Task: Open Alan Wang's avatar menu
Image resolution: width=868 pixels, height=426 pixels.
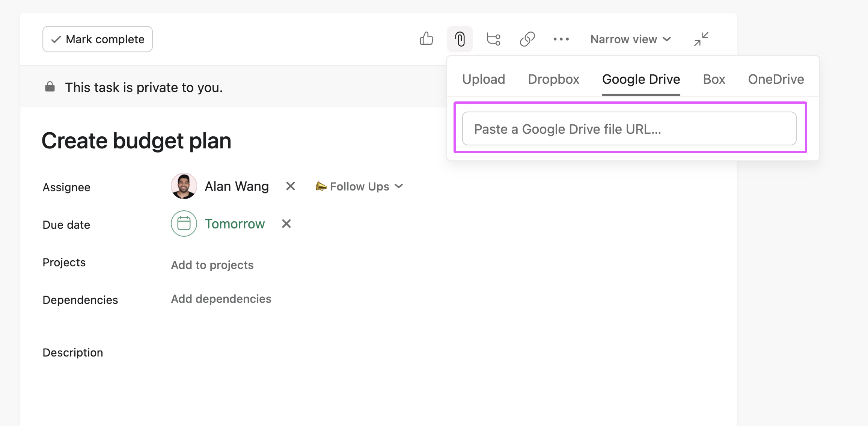Action: point(184,186)
